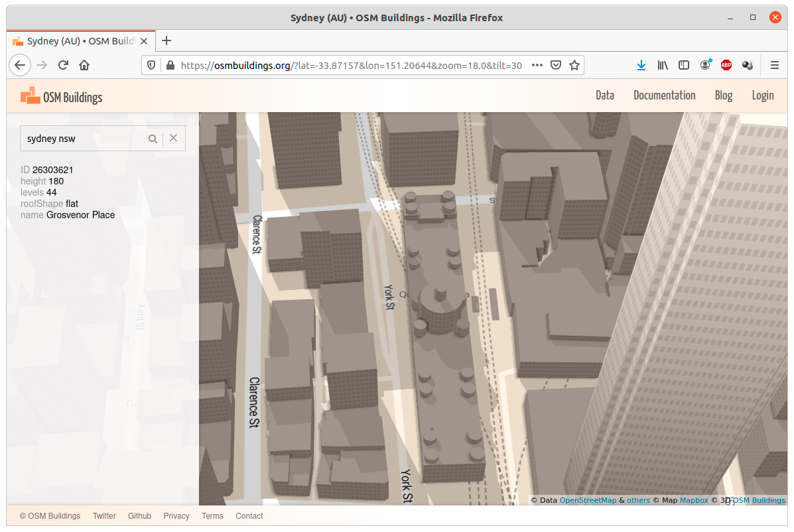Screen dimensions: 794x532
Task: Select building ID 26303621 text
Action: [47, 170]
